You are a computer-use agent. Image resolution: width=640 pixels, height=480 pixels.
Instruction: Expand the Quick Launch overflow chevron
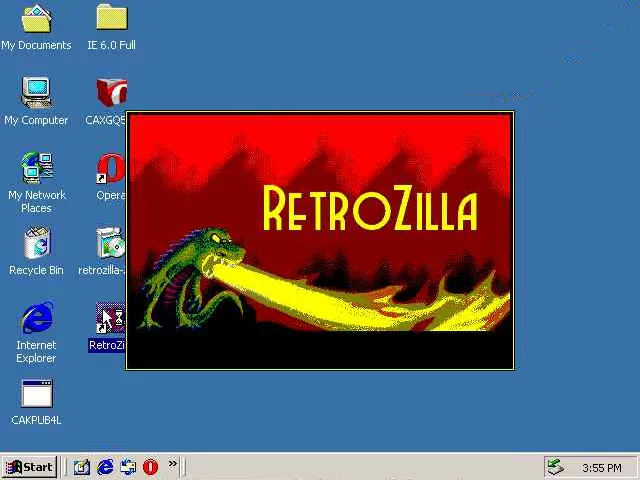[173, 464]
